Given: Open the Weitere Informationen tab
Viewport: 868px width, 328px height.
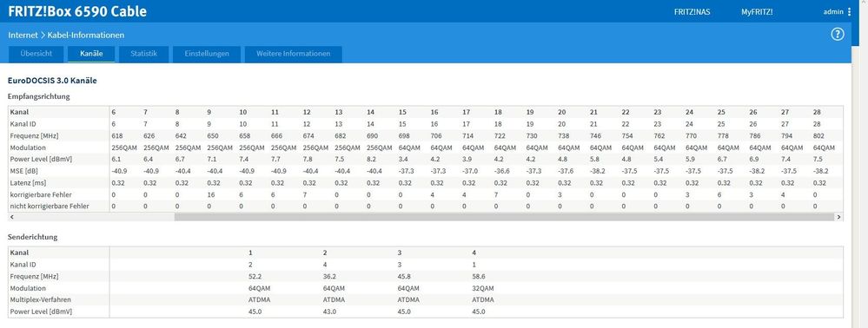Looking at the screenshot, I should [294, 54].
